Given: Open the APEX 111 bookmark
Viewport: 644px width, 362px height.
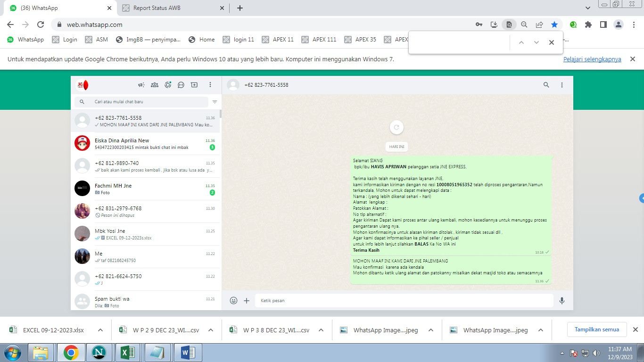Looking at the screenshot, I should (319, 40).
